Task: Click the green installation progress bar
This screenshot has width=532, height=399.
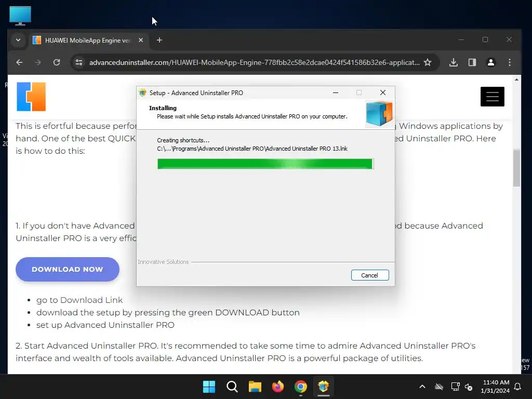Action: coord(265,164)
